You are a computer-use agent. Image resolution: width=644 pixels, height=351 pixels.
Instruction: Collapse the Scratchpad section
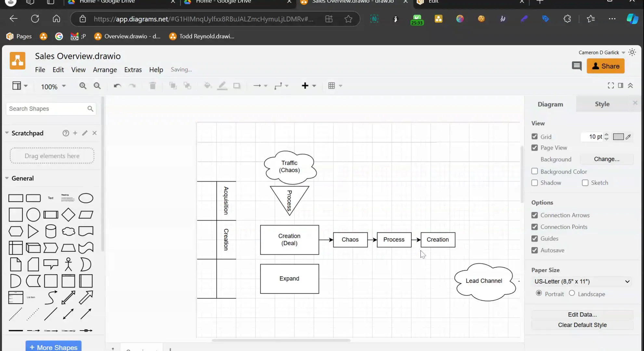[6, 133]
